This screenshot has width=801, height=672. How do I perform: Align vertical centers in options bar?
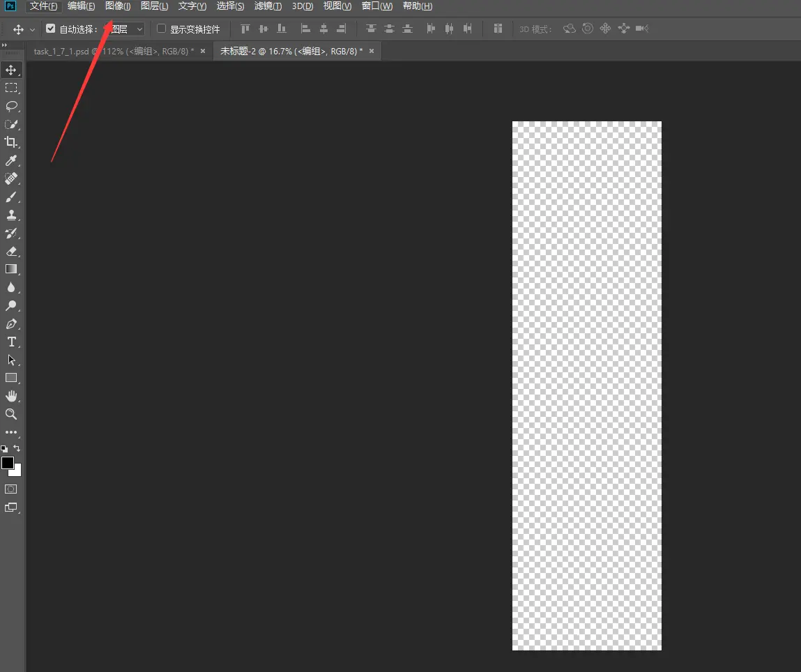click(264, 29)
